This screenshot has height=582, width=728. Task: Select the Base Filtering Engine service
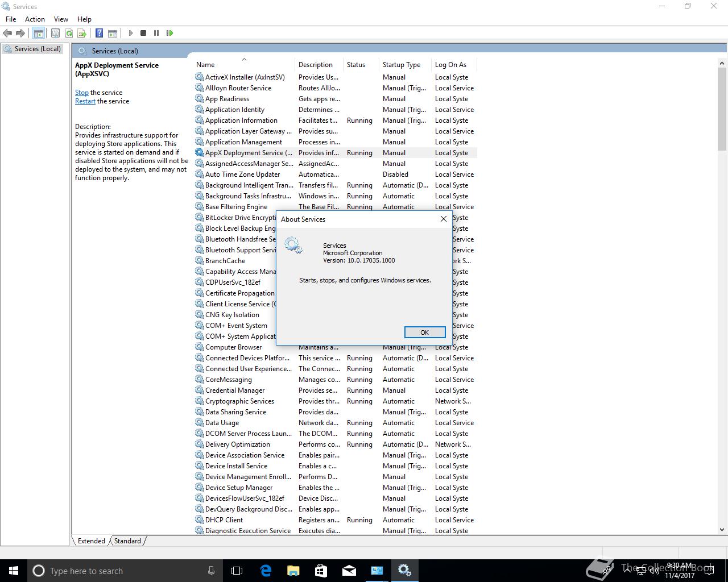pyautogui.click(x=336, y=206)
